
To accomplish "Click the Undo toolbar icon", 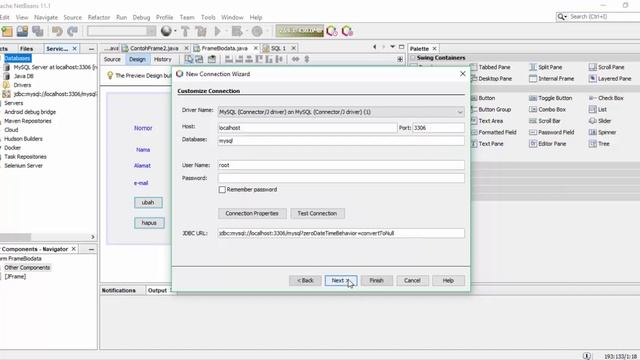I will tap(57, 31).
